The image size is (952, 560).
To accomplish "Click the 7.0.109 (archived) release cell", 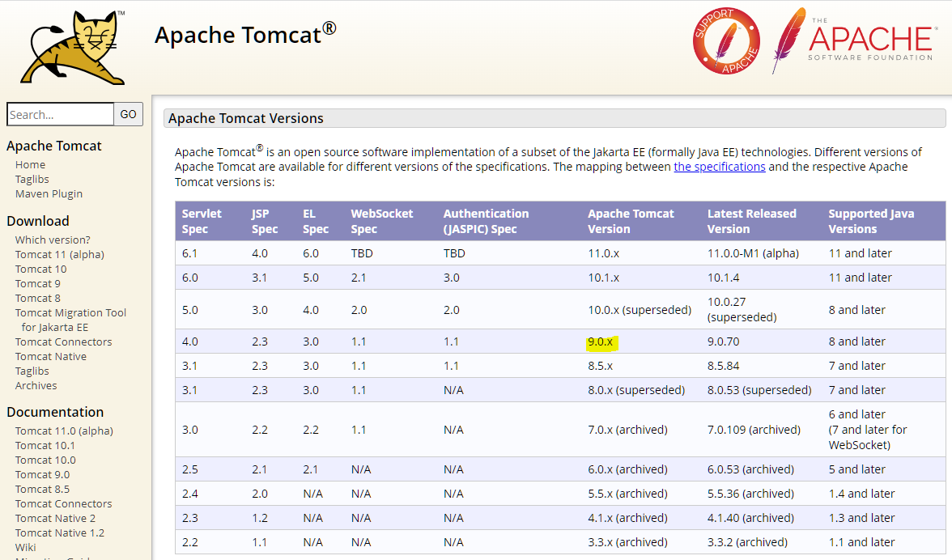I will pyautogui.click(x=754, y=430).
